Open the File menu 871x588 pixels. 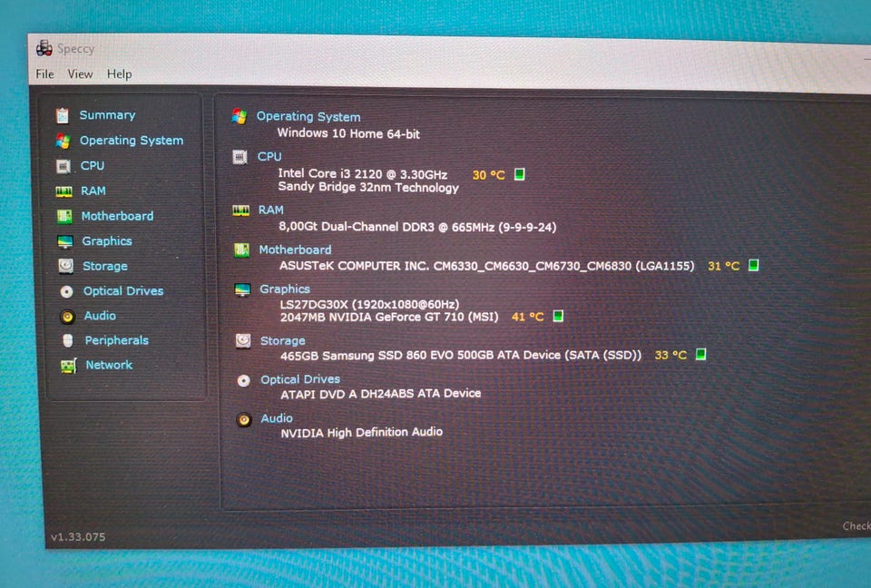44,73
